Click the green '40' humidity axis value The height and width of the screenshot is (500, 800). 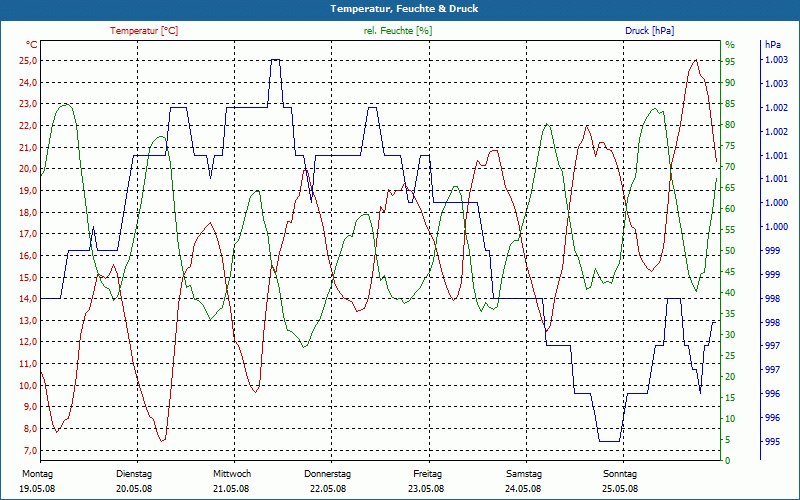click(x=730, y=293)
